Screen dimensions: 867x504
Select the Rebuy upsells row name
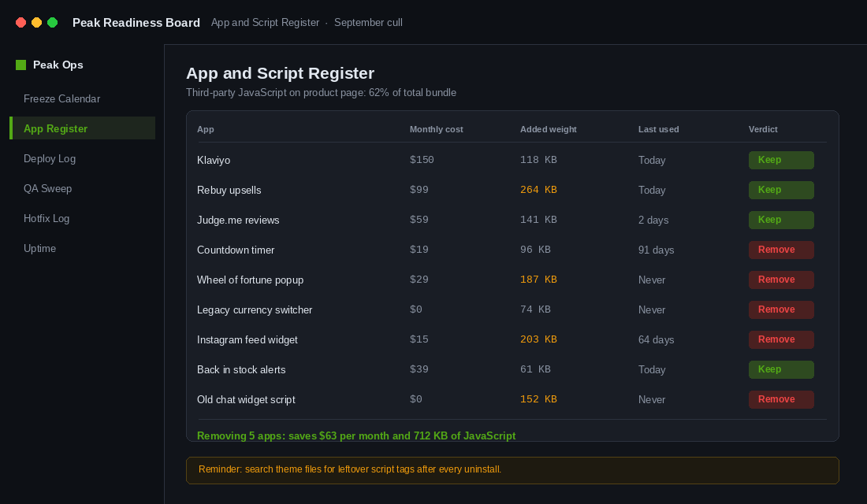pyautogui.click(x=229, y=190)
